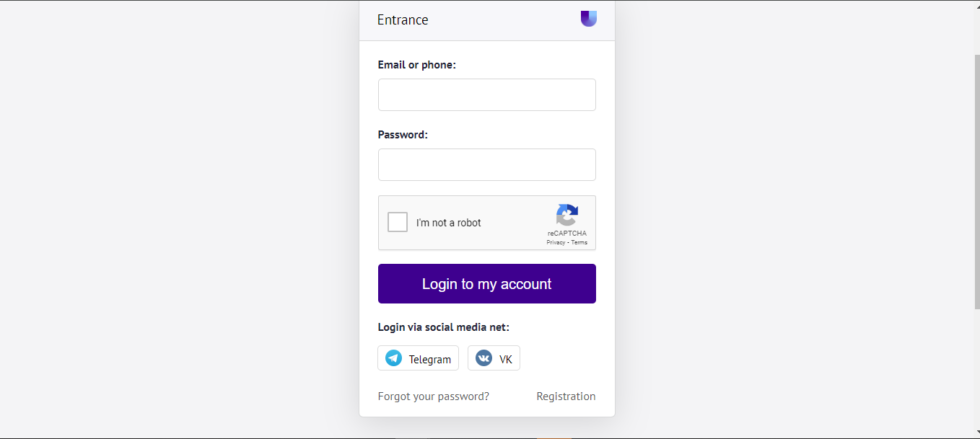This screenshot has width=980, height=439.
Task: Focus the Password input field
Action: tap(486, 164)
